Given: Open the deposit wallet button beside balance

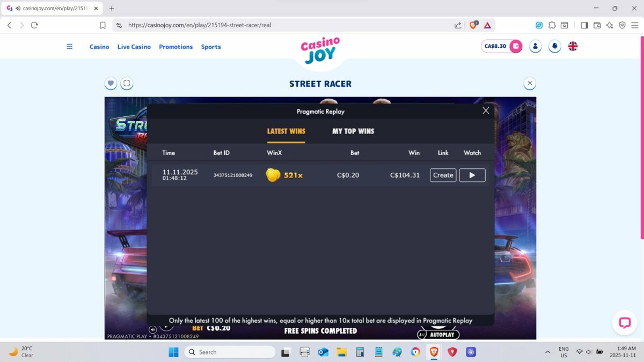Looking at the screenshot, I should click(516, 46).
